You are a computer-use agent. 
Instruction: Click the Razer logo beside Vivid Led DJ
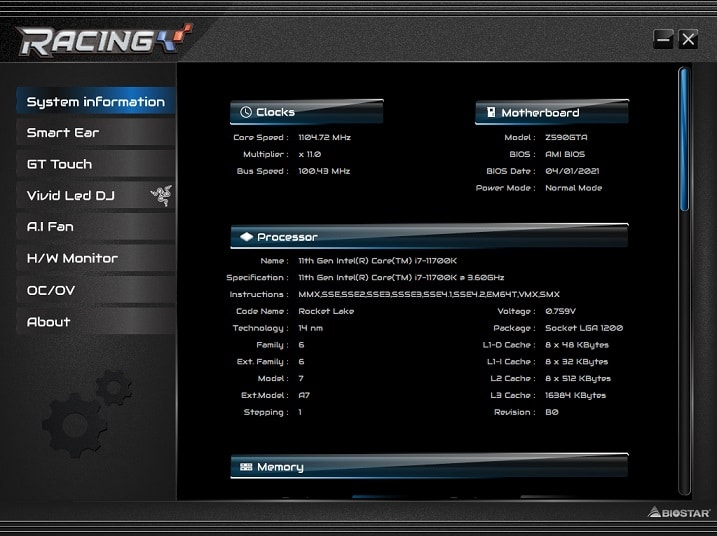[x=160, y=195]
